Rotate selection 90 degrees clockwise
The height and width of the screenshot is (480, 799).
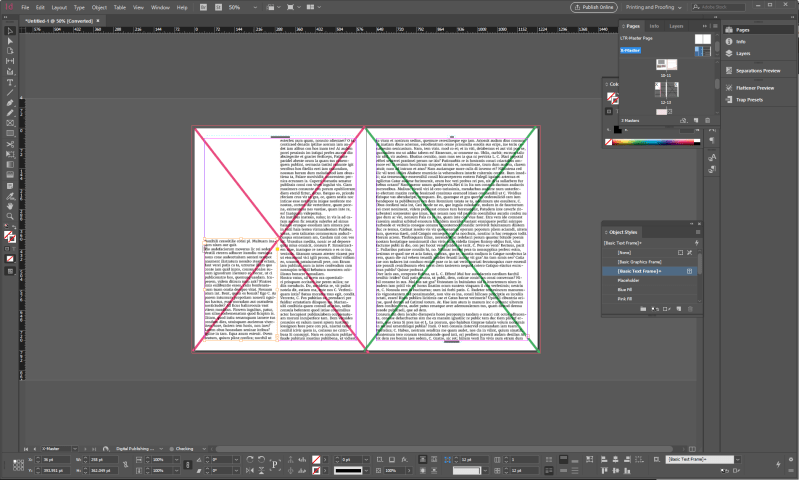point(250,460)
